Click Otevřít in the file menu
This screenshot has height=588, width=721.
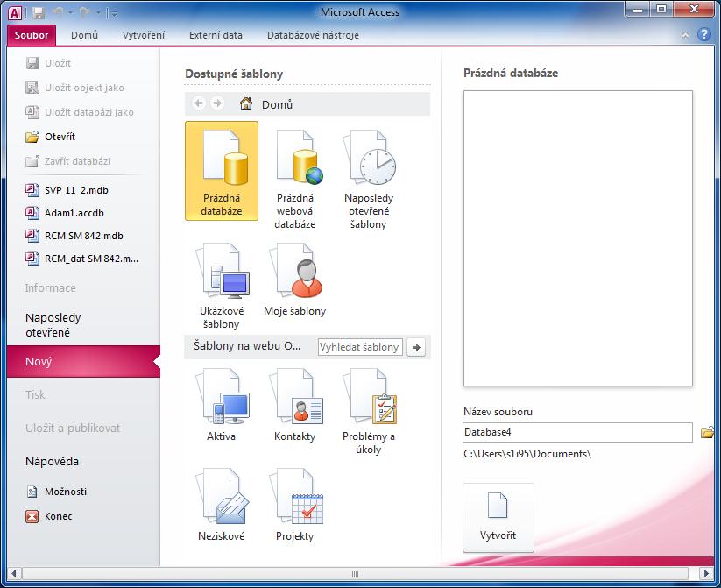[51, 137]
